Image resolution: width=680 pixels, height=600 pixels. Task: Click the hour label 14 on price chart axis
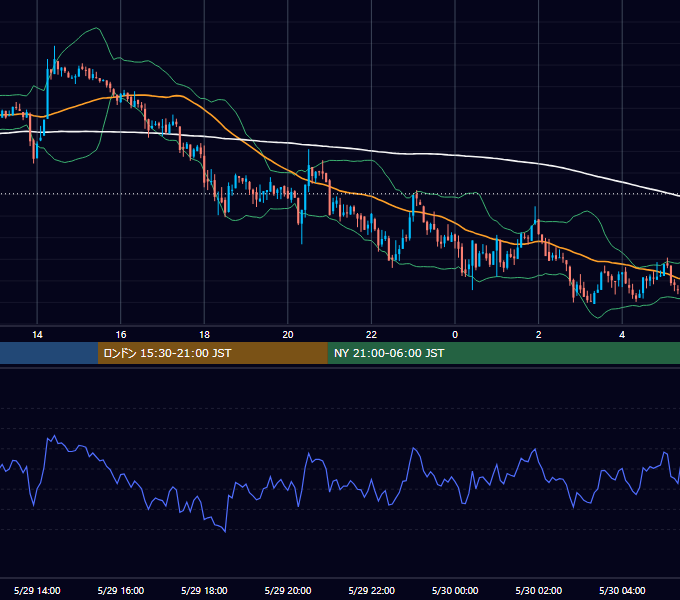[37, 335]
